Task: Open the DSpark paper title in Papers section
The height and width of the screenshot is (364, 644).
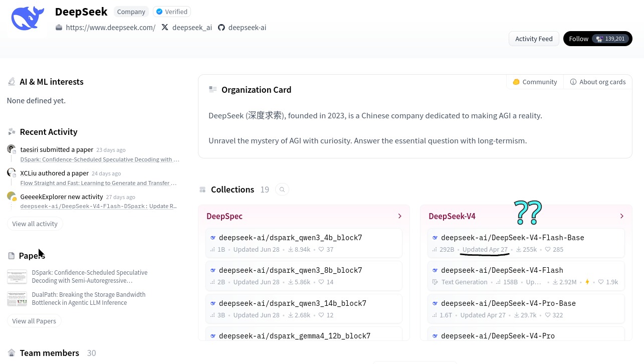Action: pos(90,277)
